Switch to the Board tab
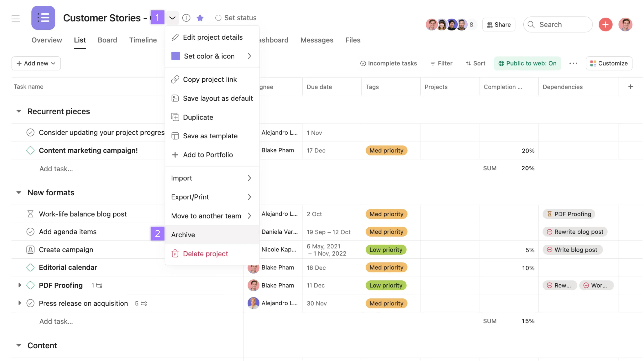 pyautogui.click(x=107, y=40)
